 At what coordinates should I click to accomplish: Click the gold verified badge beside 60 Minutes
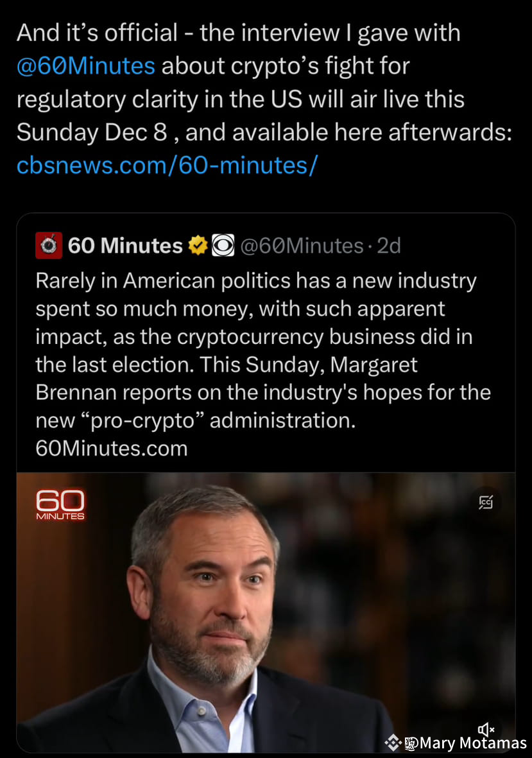tap(198, 246)
